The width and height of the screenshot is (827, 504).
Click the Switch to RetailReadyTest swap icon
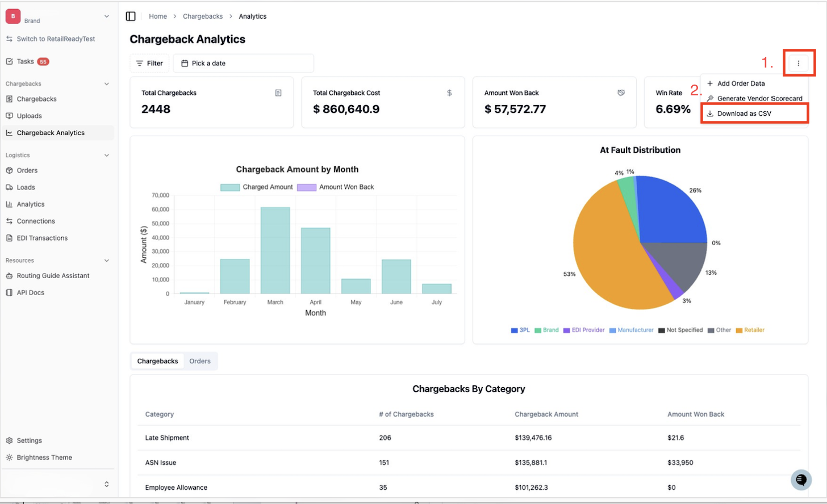coord(9,39)
